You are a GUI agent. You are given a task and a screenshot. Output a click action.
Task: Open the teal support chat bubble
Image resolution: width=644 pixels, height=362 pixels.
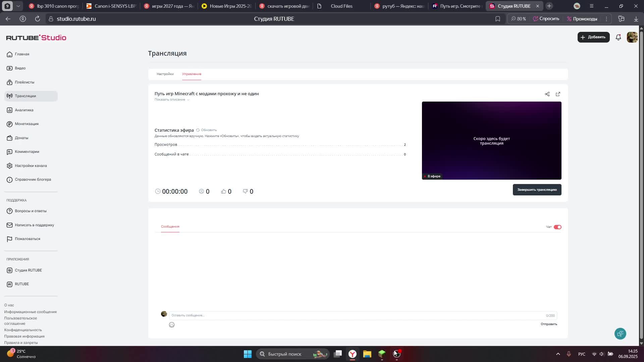tap(620, 334)
